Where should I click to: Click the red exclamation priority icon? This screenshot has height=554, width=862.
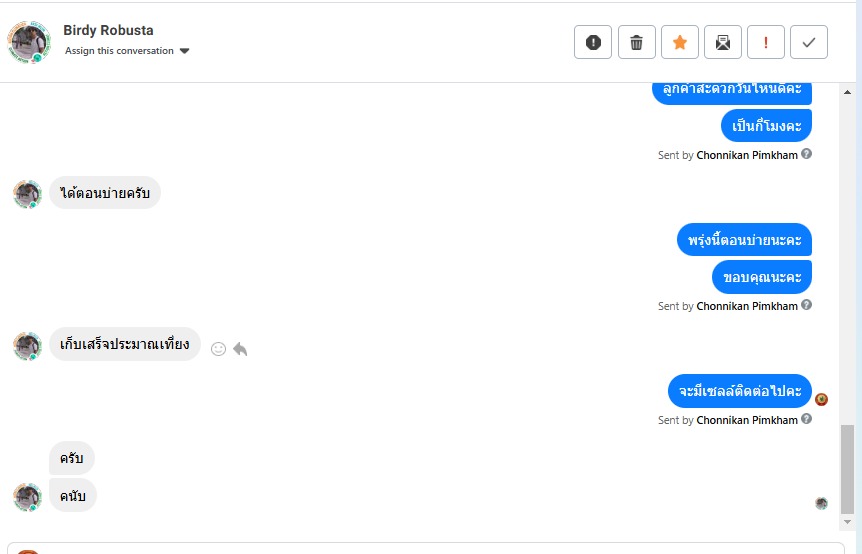766,42
